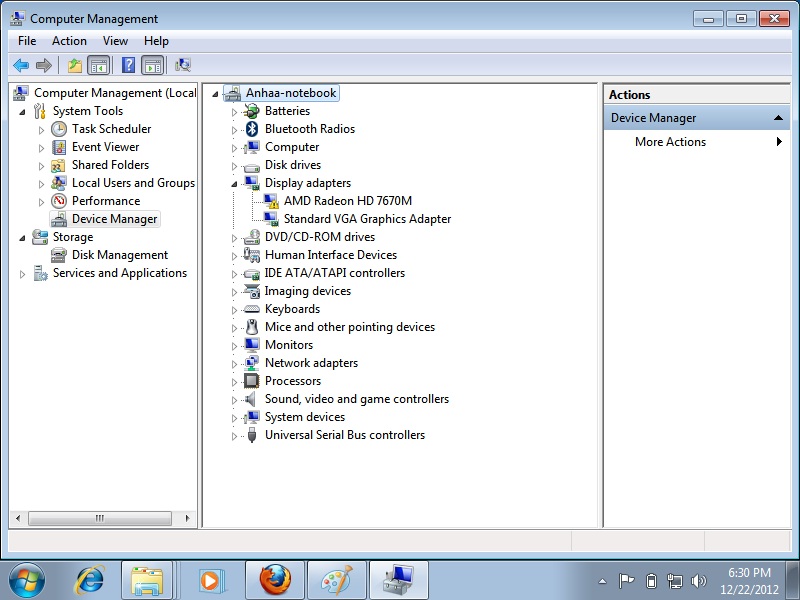Open the Action Center flag tray icon
The width and height of the screenshot is (800, 600).
point(627,581)
